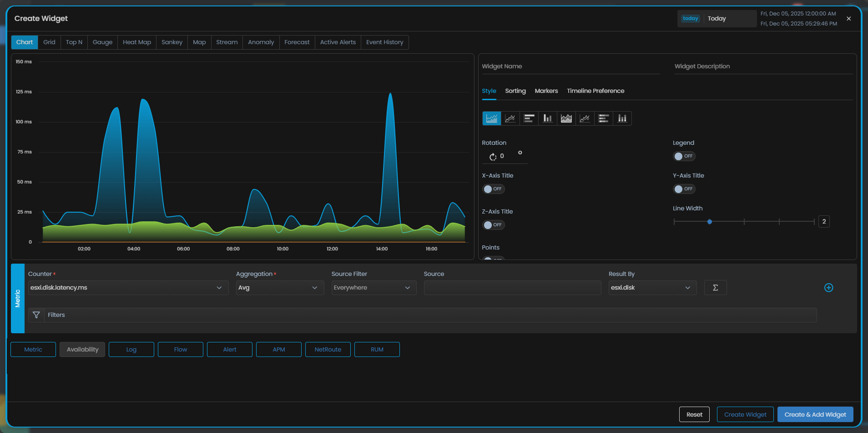Open the Markers settings tab

546,91
